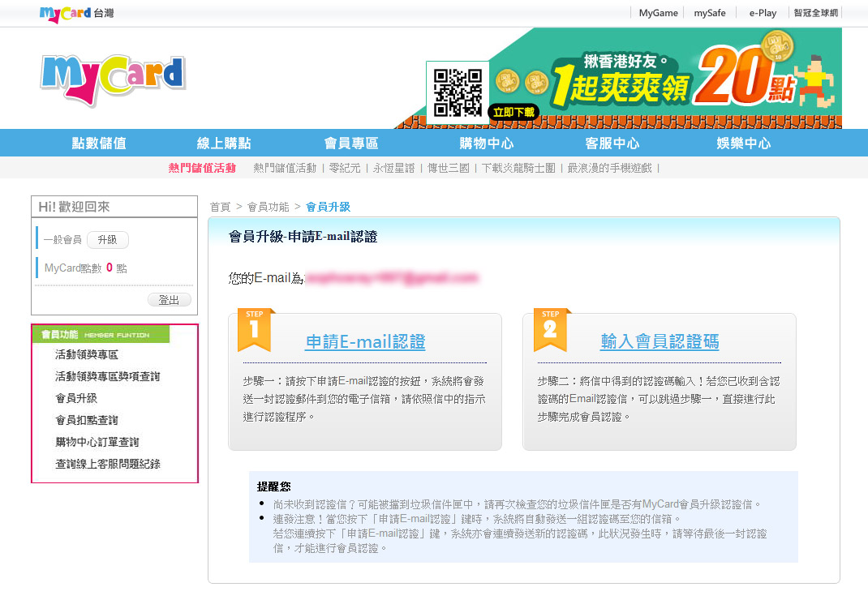Screen dimensions: 868x600
Task: Open 活動領獎專區 in member menu
Action: (x=86, y=354)
